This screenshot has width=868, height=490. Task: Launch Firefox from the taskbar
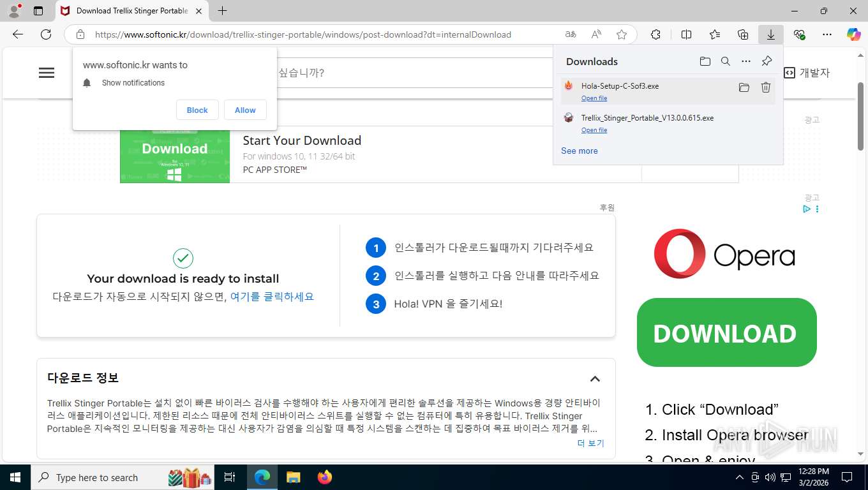pos(325,477)
